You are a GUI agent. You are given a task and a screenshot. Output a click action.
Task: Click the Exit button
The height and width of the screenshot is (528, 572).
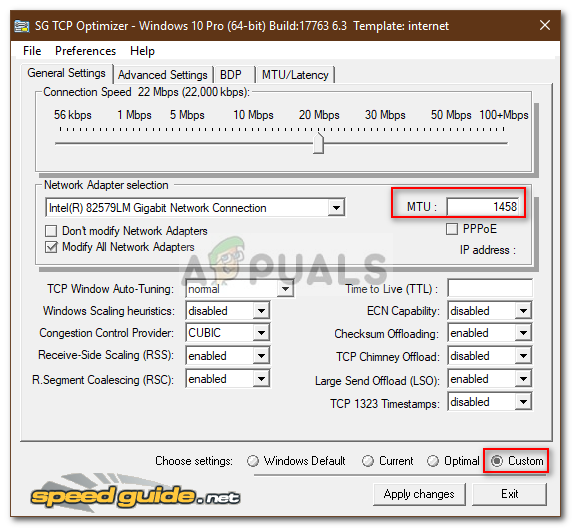click(509, 494)
